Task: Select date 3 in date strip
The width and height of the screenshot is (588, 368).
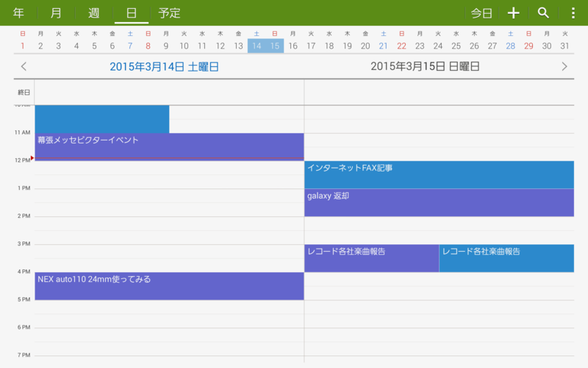Action: click(59, 46)
